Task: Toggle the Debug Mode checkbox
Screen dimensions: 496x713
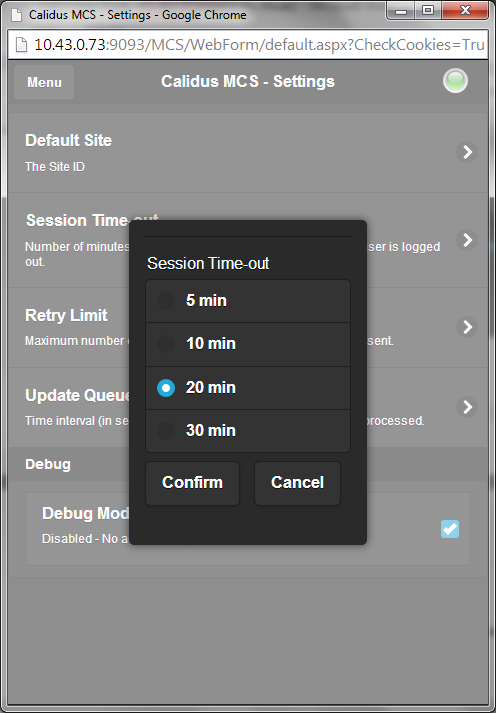Action: point(450,529)
